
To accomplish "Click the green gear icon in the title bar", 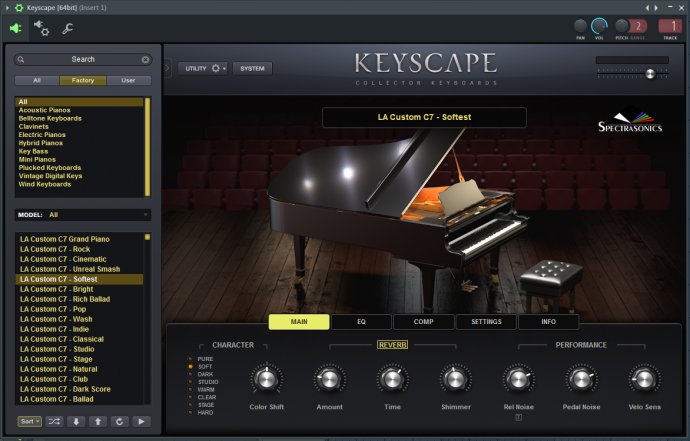I will point(19,7).
